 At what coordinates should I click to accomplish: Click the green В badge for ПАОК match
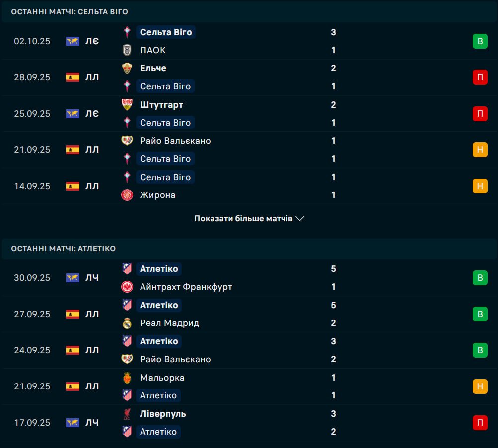(x=480, y=41)
